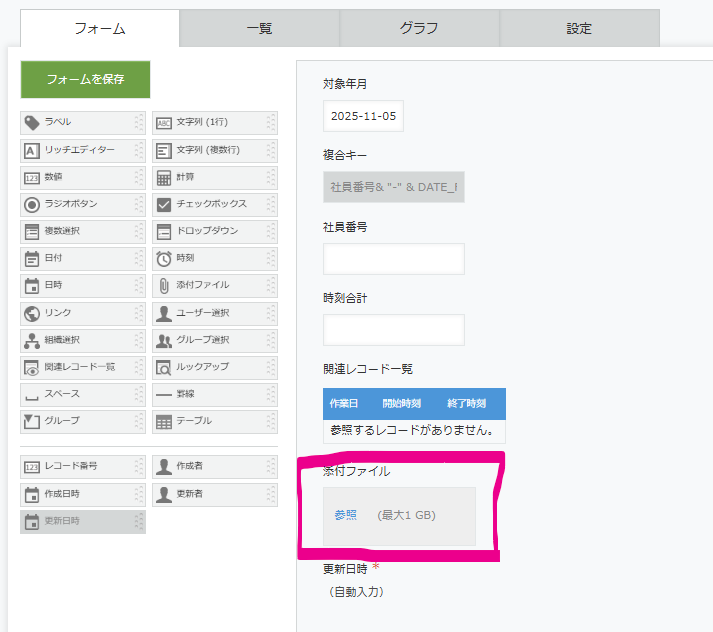Pick the 計算 calculator icon
The width and height of the screenshot is (713, 632).
pyautogui.click(x=164, y=178)
